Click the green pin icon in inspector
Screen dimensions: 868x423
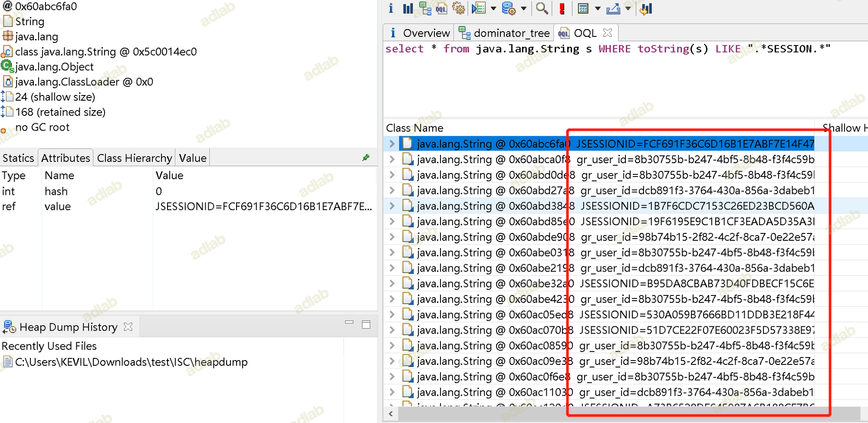366,157
